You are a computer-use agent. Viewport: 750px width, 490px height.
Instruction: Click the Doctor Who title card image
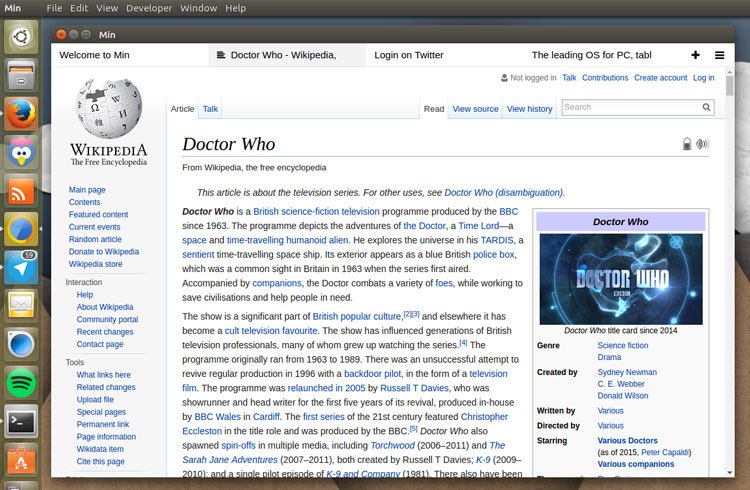(620, 279)
